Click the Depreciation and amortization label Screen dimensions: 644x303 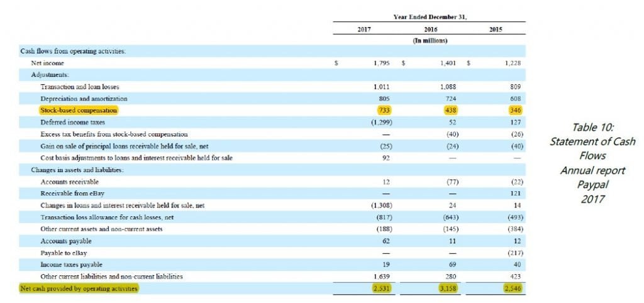83,99
